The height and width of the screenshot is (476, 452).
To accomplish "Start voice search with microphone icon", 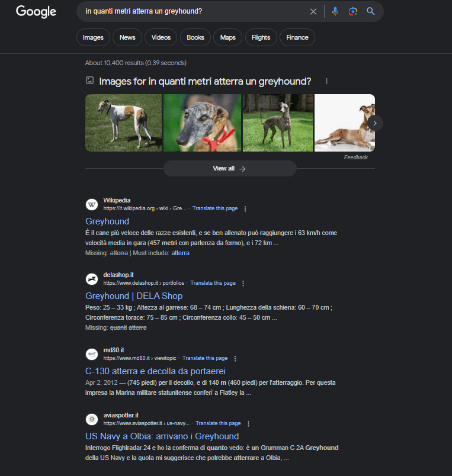I will pos(335,11).
